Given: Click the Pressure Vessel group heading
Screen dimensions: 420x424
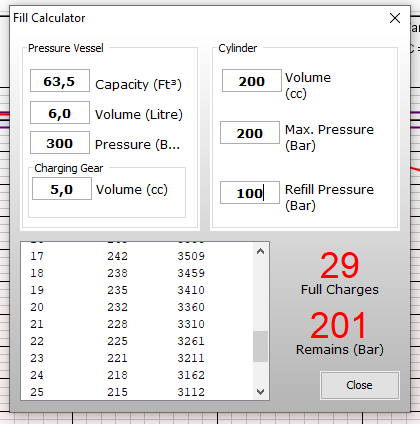Looking at the screenshot, I should pos(66,48).
